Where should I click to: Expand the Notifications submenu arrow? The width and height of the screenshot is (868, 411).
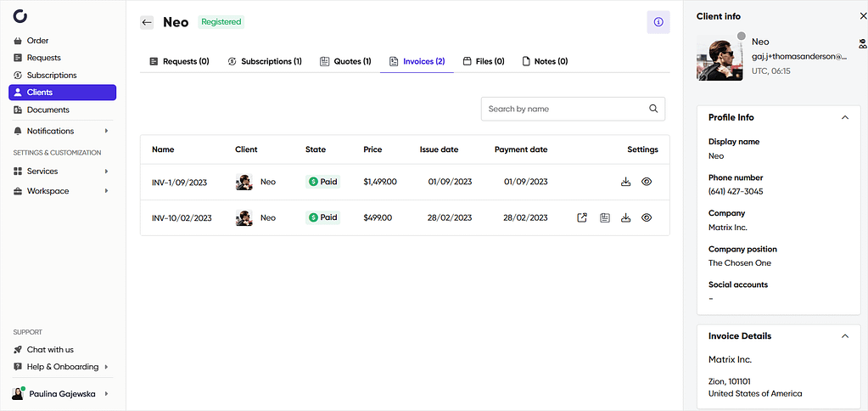point(106,132)
